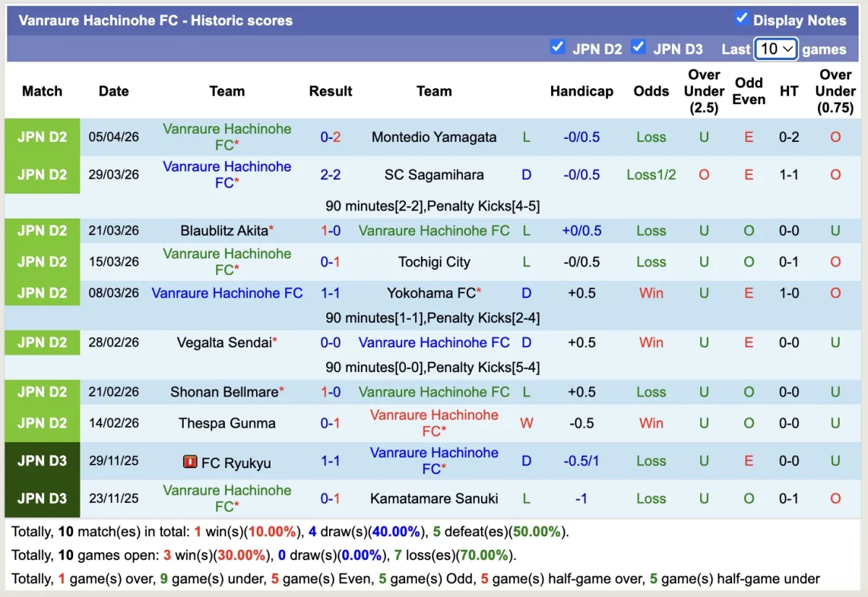Open Thespa Gunma team page
The width and height of the screenshot is (868, 597).
pyautogui.click(x=227, y=423)
